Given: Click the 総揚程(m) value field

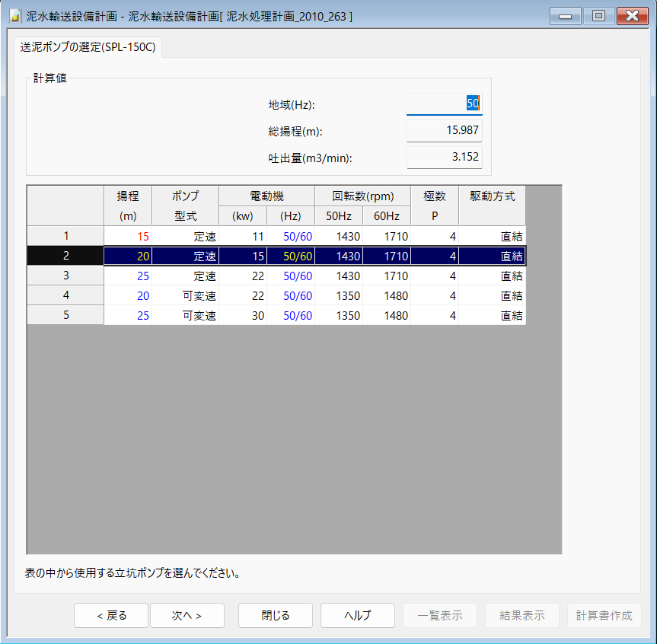Looking at the screenshot, I should tap(444, 131).
